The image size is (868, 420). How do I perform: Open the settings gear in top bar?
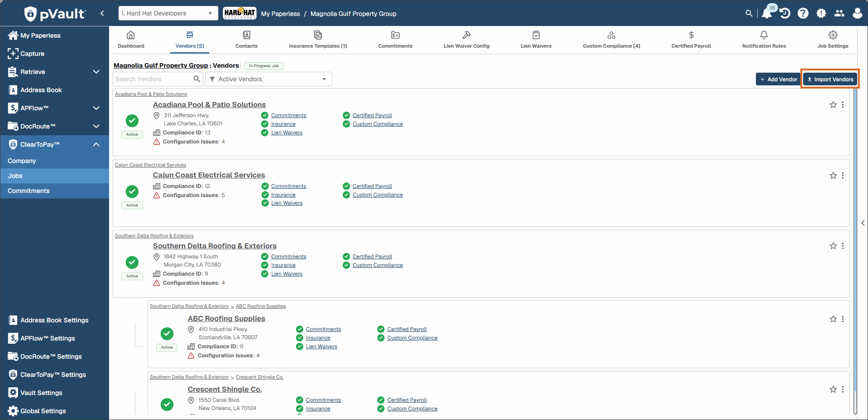click(x=821, y=14)
